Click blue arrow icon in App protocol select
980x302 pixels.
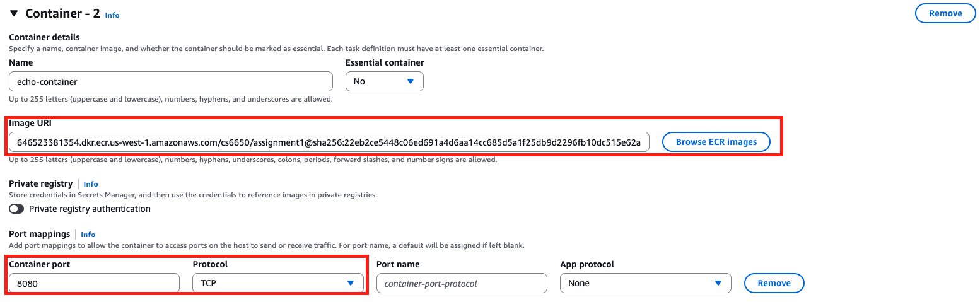pyautogui.click(x=718, y=283)
